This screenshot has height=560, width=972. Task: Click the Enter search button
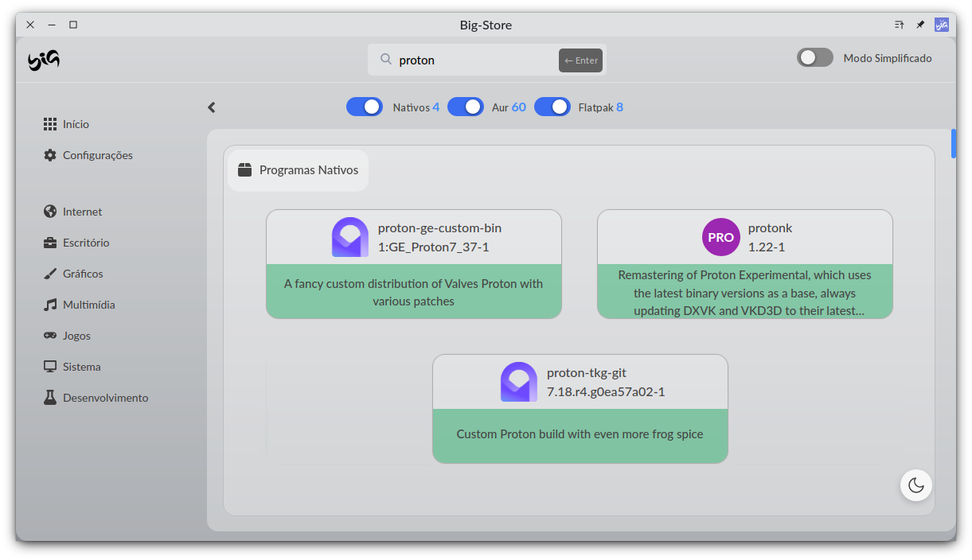580,60
